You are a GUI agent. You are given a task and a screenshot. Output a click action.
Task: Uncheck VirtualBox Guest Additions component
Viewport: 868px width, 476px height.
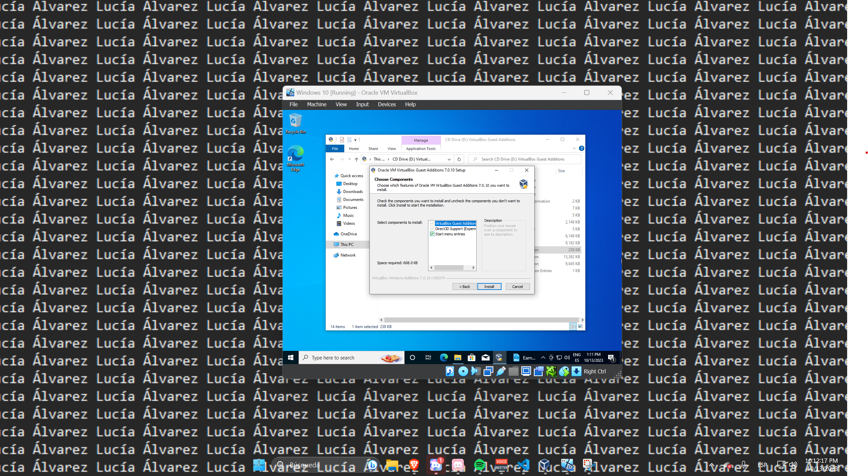coord(433,223)
